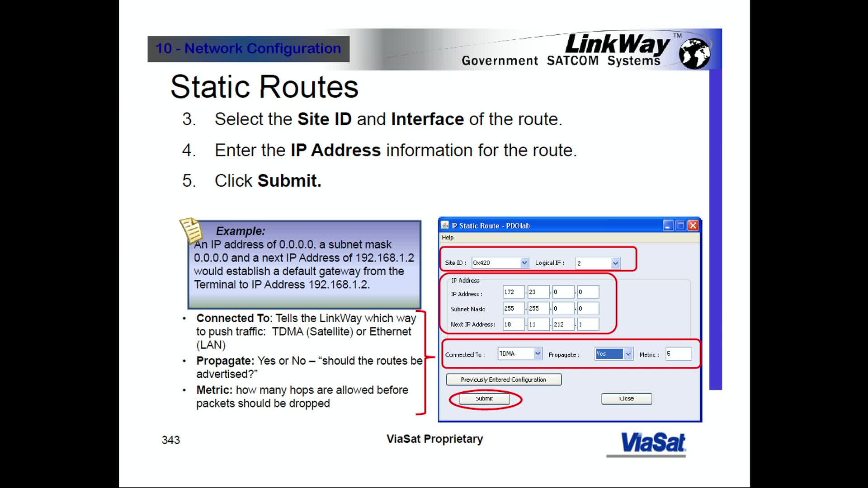Click Previously Entered Configuration button

click(503, 380)
